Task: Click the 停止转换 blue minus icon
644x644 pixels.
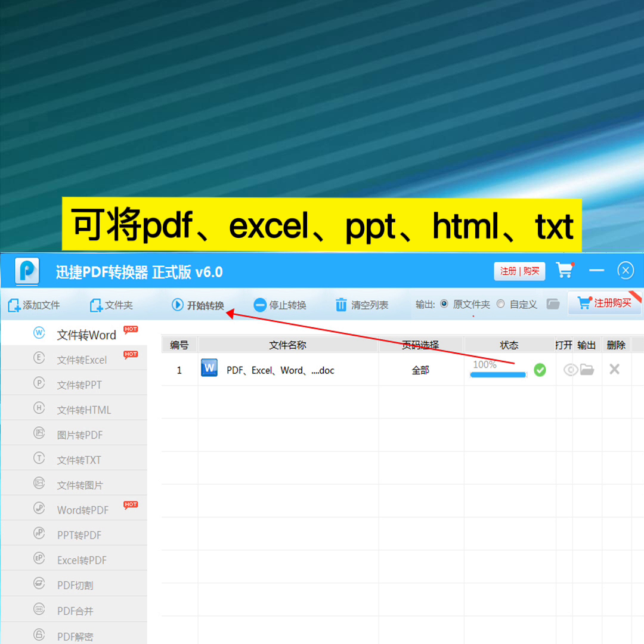Action: pos(260,305)
